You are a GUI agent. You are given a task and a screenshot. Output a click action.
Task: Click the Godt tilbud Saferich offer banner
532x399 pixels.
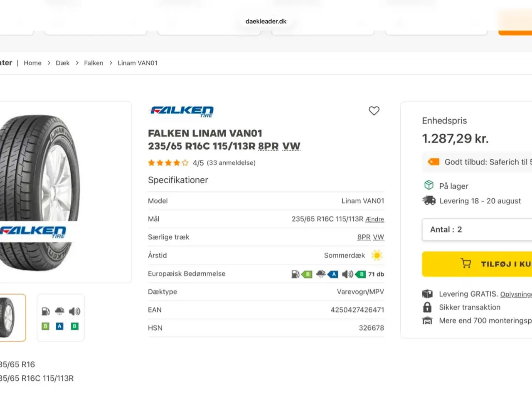pyautogui.click(x=477, y=162)
